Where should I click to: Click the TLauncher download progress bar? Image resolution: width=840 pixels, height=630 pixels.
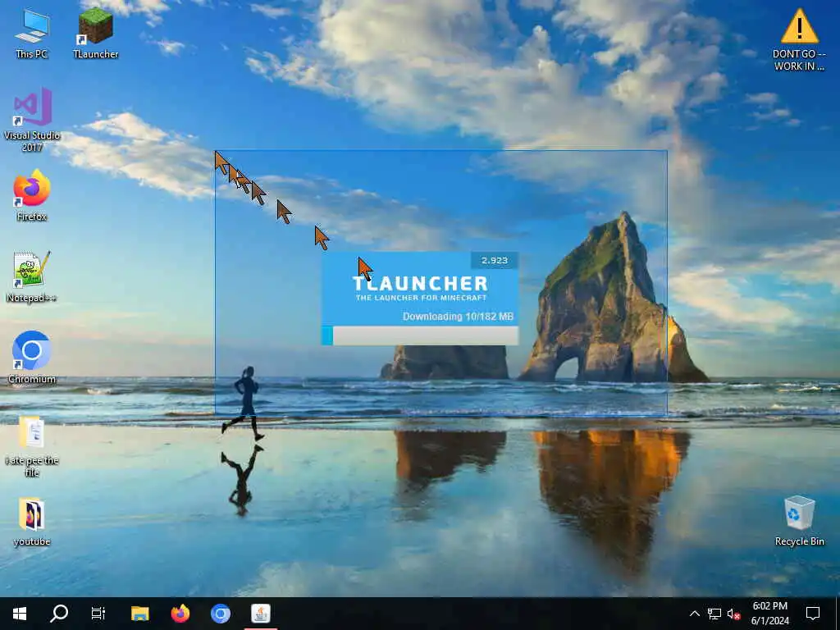click(419, 336)
